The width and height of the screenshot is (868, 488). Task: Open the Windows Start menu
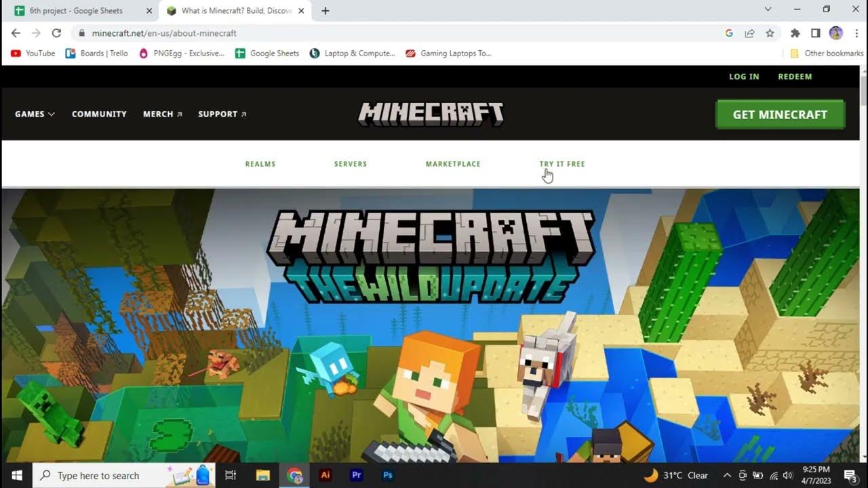pos(16,475)
